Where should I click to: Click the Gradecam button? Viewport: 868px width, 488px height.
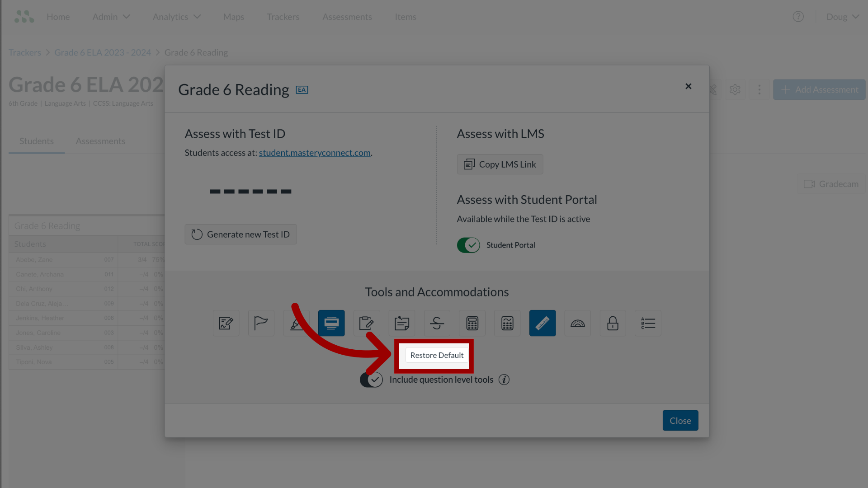pyautogui.click(x=831, y=184)
